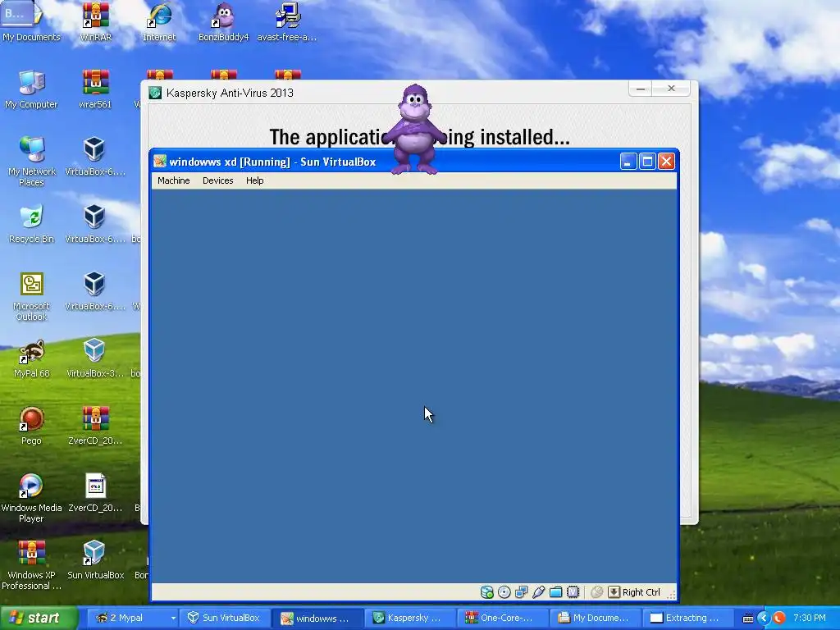Select the Windows XP Professional archive icon
This screenshot has height=630, width=840.
tap(32, 565)
